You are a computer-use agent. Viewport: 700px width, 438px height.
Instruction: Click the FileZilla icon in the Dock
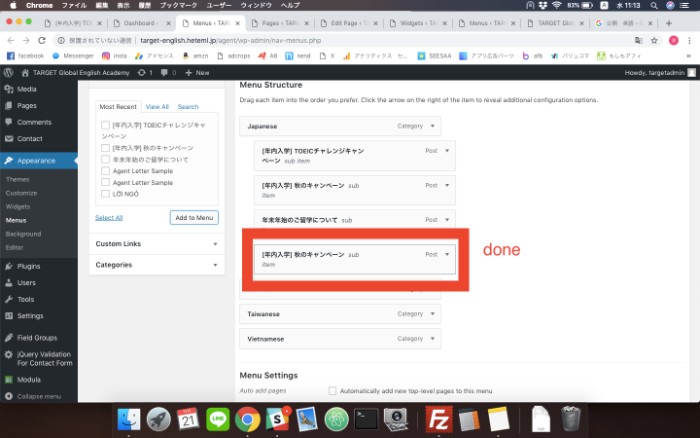click(438, 418)
